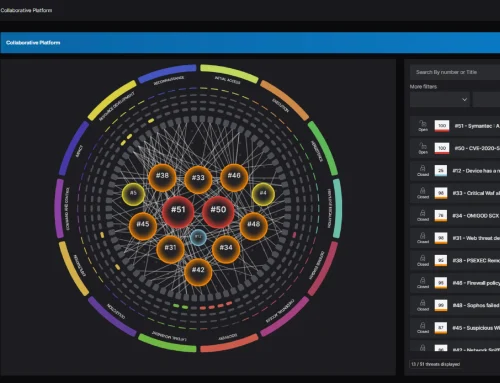Select orange threat node #34

tap(226, 249)
